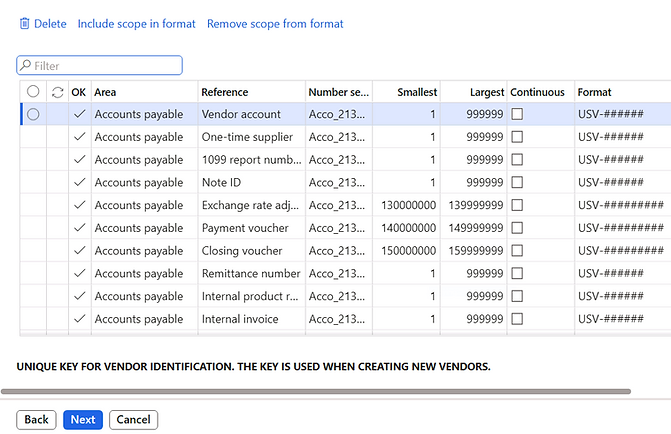Click OK checkmark for Note ID row
The height and width of the screenshot is (434, 671).
click(79, 183)
